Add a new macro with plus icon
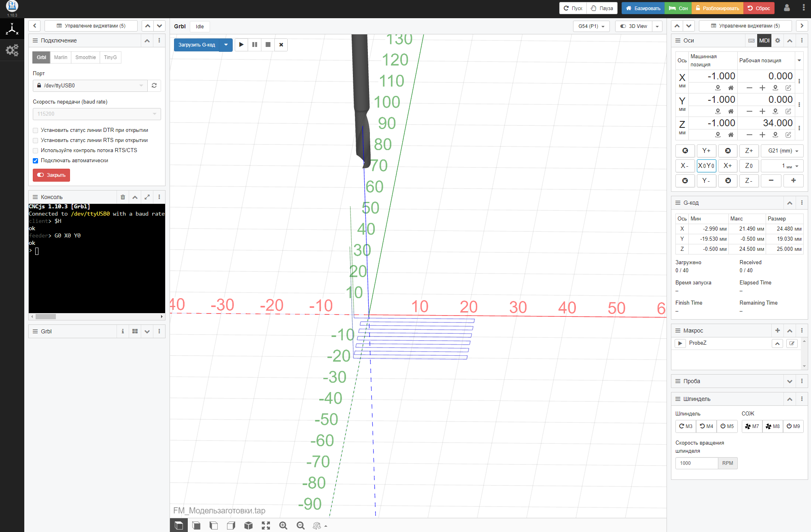Screen dimensions: 811x532 pos(777,331)
